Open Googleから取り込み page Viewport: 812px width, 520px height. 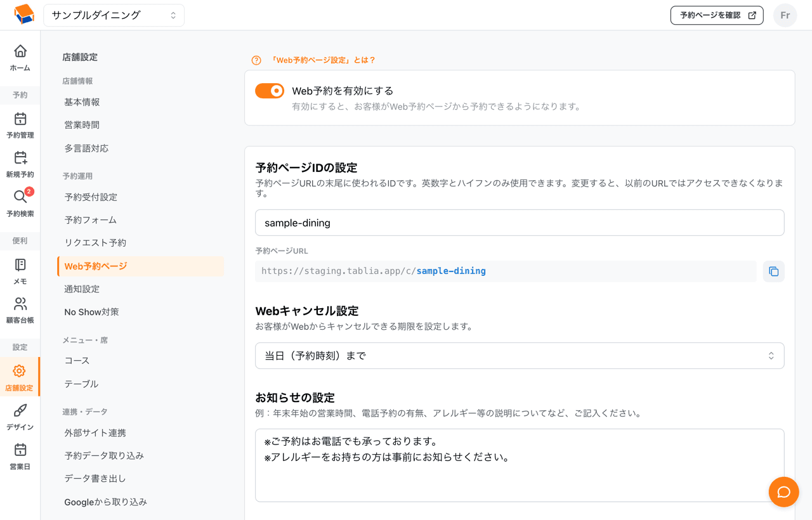click(105, 502)
